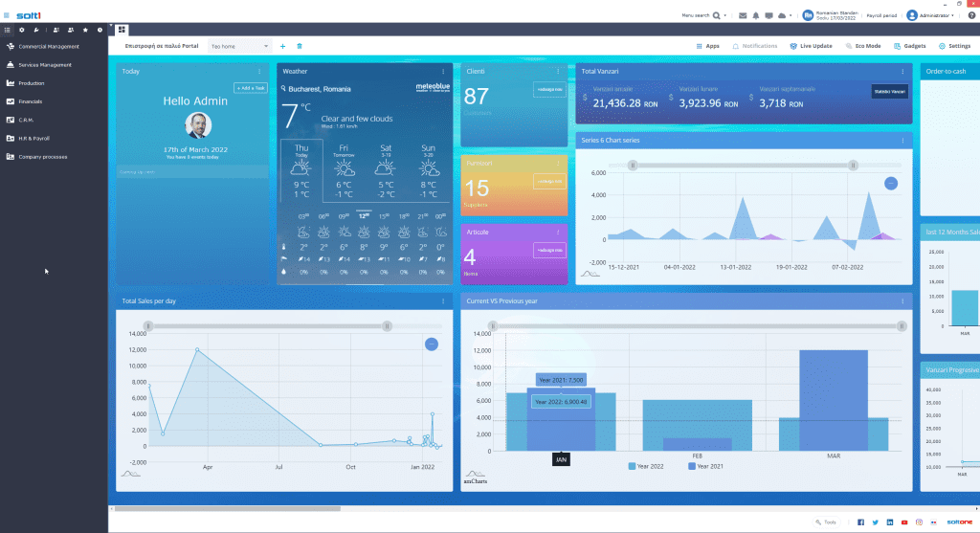Viewport: 980px width, 533px height.
Task: Open the LinkedIn icon in footer
Action: pyautogui.click(x=890, y=522)
